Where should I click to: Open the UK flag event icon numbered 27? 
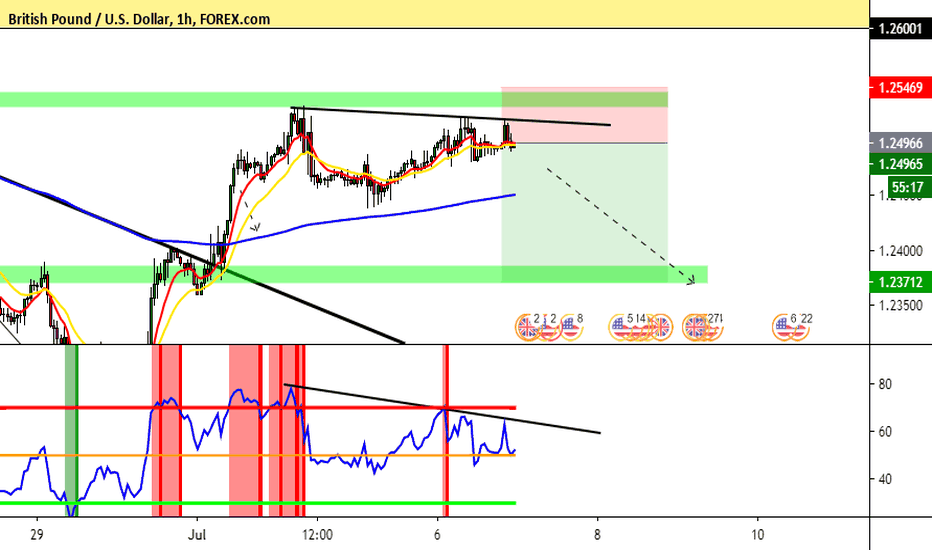coord(694,328)
